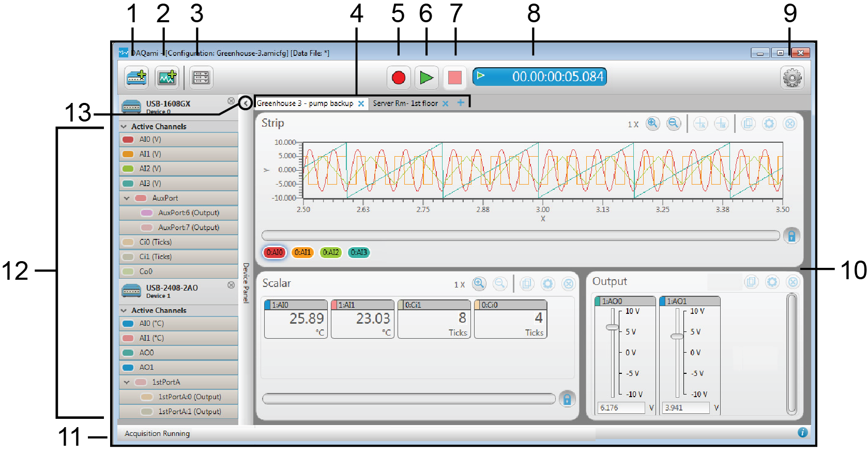Zoom out on the Strip display

click(x=673, y=124)
